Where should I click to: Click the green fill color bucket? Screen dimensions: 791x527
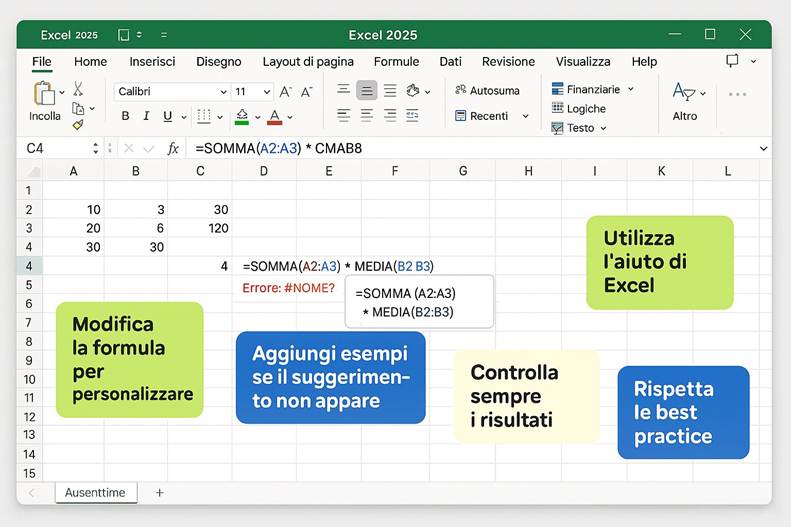pos(242,116)
